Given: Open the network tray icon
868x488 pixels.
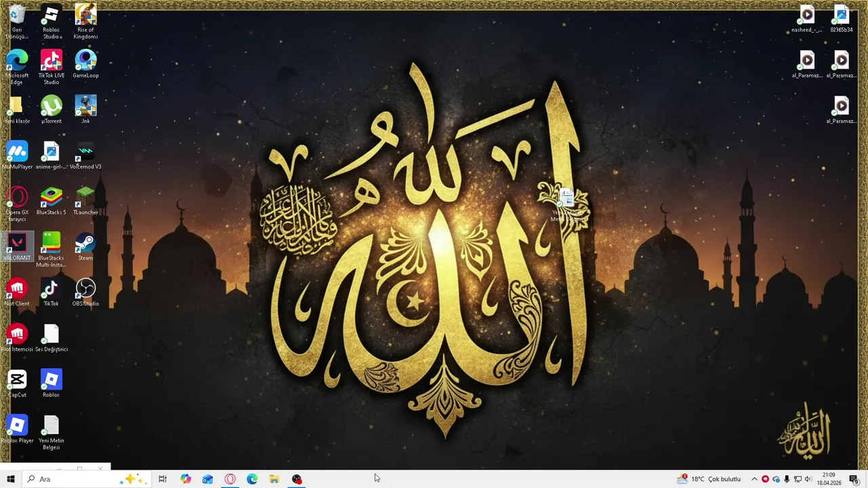Looking at the screenshot, I should [x=797, y=479].
